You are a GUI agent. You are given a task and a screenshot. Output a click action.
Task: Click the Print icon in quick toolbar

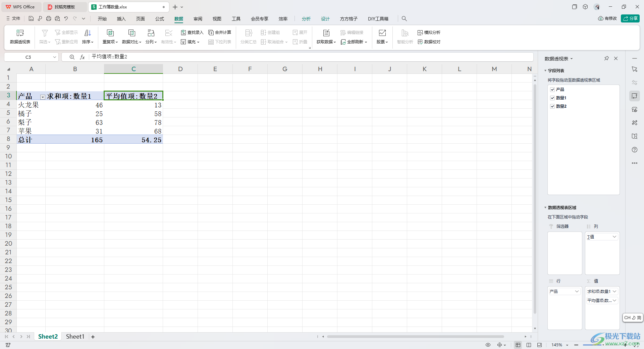pyautogui.click(x=49, y=19)
